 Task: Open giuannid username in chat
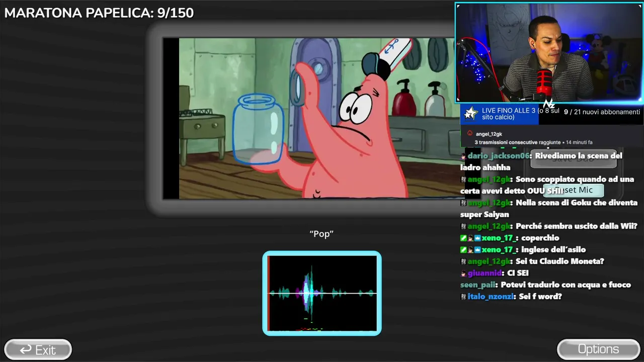click(485, 273)
